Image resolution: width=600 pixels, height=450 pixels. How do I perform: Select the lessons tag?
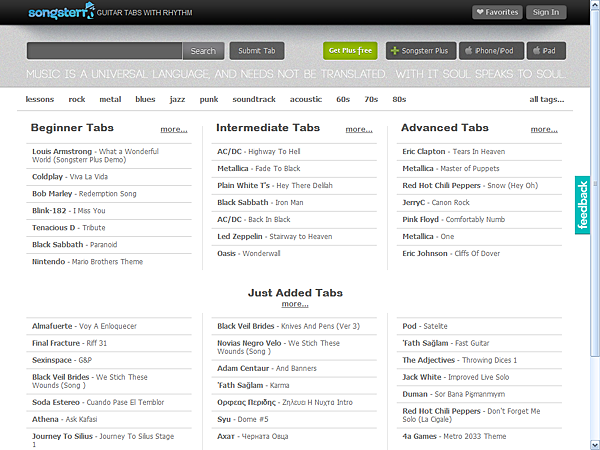tap(40, 99)
